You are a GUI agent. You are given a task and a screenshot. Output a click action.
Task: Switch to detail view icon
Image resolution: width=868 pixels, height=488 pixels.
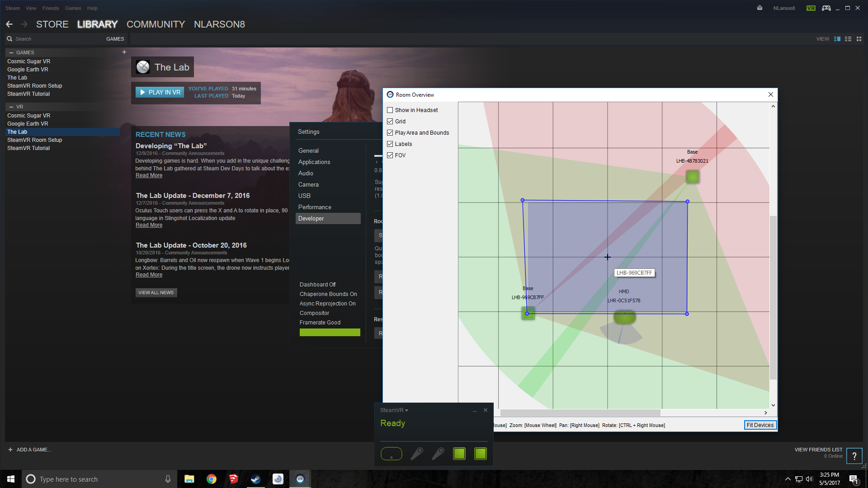pos(837,39)
